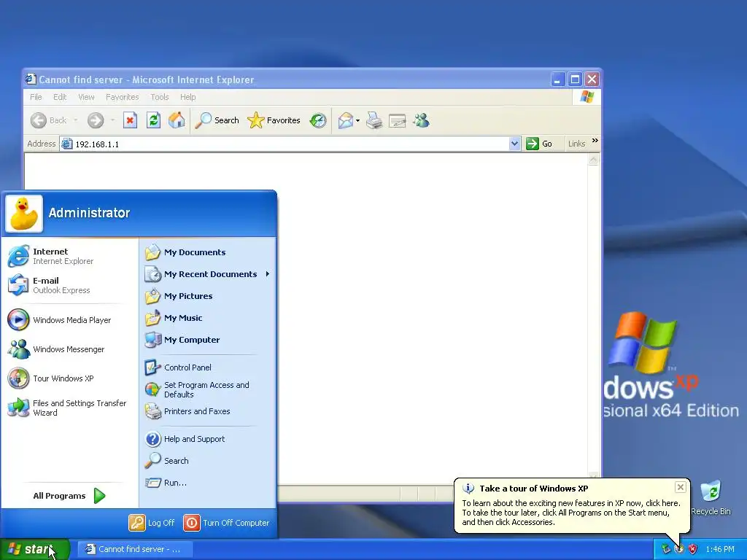This screenshot has width=747, height=560.
Task: Click the Stop icon in IE toolbar
Action: [130, 120]
